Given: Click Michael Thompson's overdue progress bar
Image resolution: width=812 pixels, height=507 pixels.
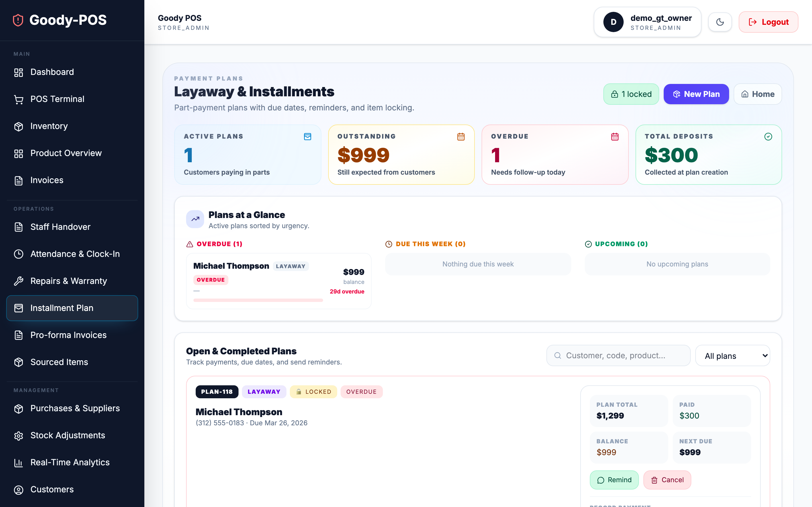Looking at the screenshot, I should [258, 300].
